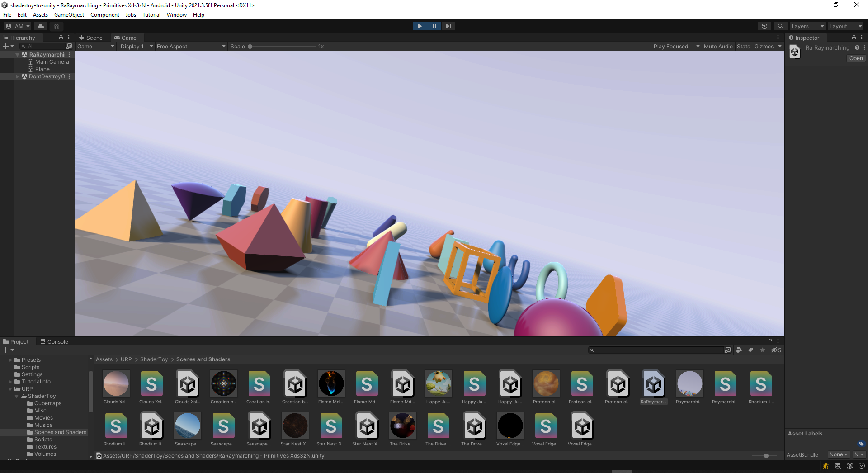Screen dimensions: 868x473
Task: Toggle the Project panel lock icon
Action: (770, 341)
